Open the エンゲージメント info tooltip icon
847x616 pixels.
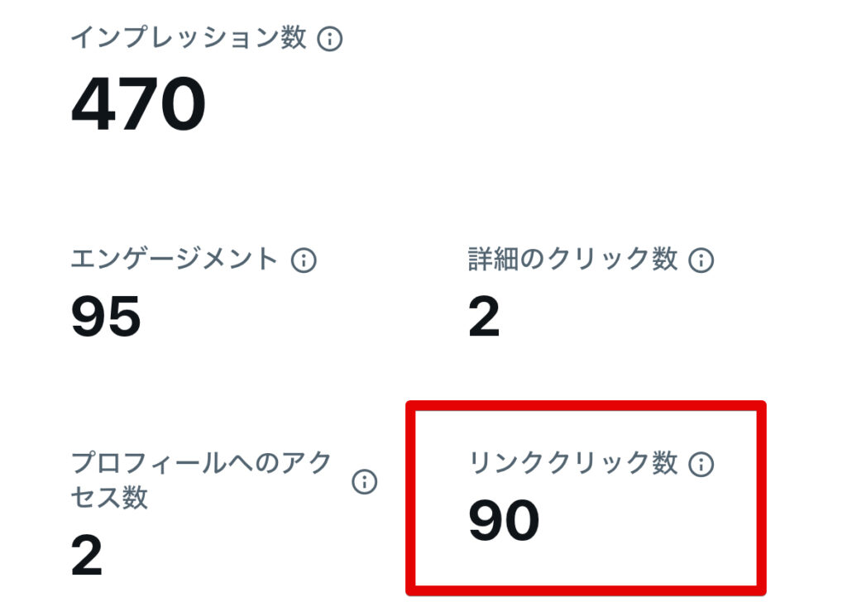(x=304, y=260)
